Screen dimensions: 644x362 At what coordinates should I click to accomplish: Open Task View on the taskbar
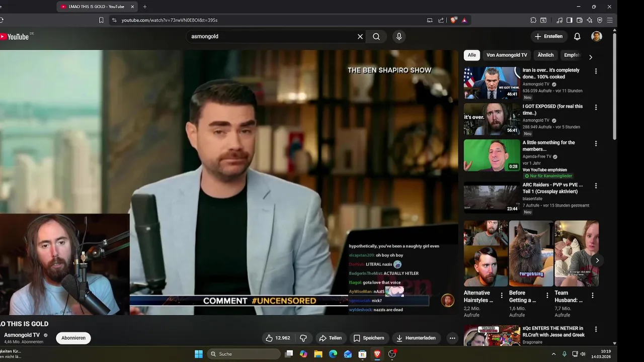(289, 354)
